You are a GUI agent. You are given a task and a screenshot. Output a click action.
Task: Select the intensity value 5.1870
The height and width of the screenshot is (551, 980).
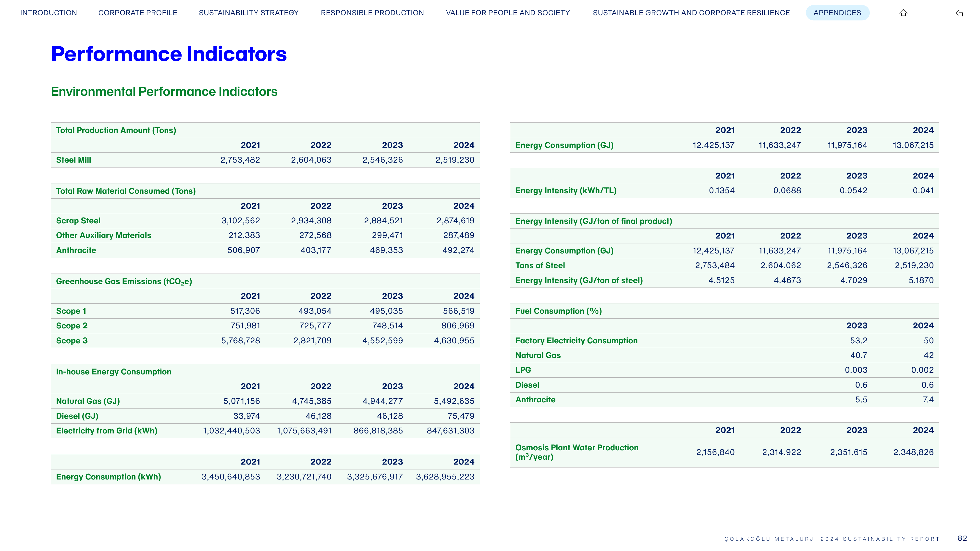pyautogui.click(x=921, y=281)
